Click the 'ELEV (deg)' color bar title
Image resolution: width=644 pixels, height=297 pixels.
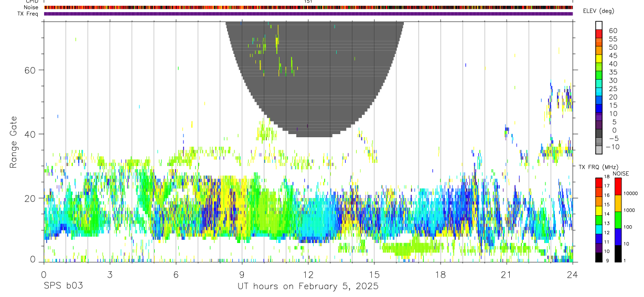coord(598,11)
